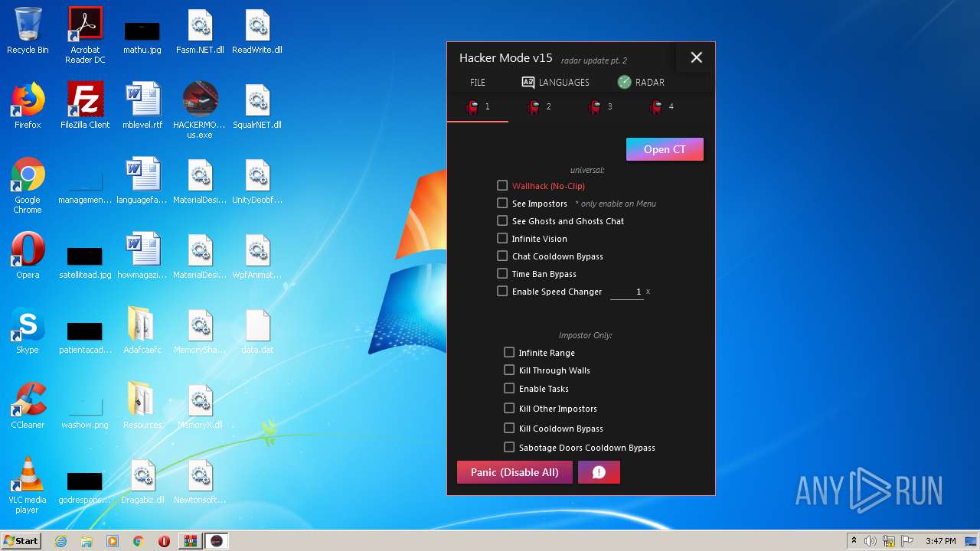The image size is (980, 551).
Task: Open Acrobat Reader DC shortcut
Action: 85,34
